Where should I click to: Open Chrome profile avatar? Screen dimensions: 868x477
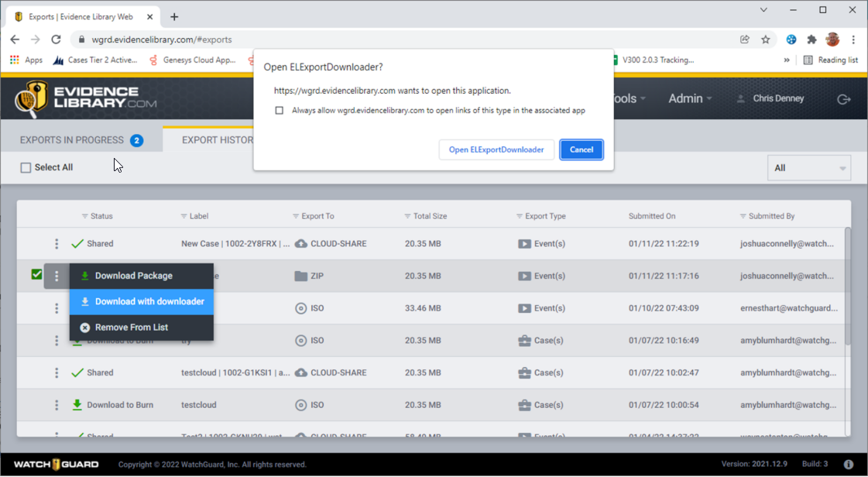(832, 39)
